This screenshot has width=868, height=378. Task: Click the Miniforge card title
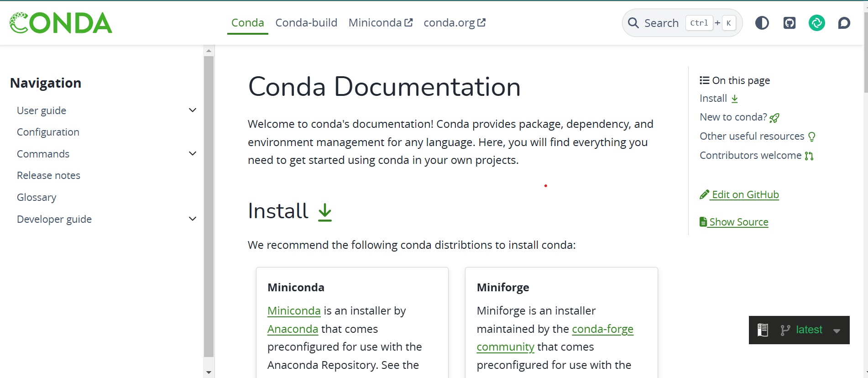503,288
